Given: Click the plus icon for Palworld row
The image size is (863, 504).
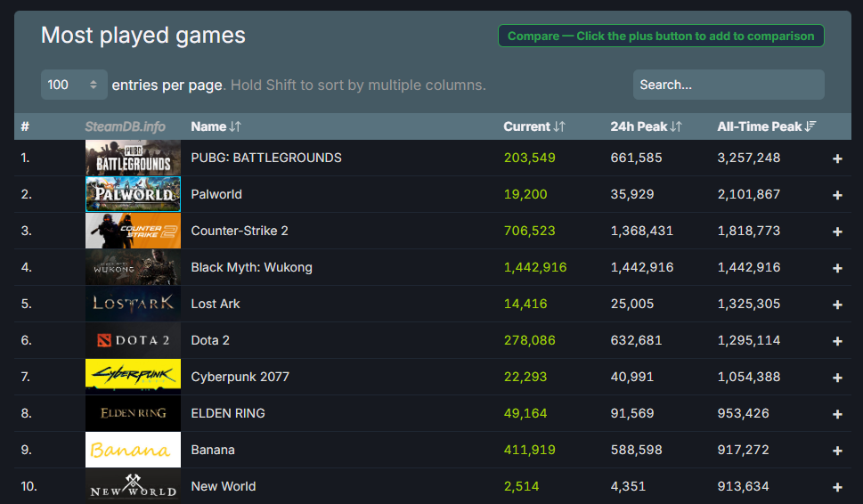Looking at the screenshot, I should (x=837, y=195).
